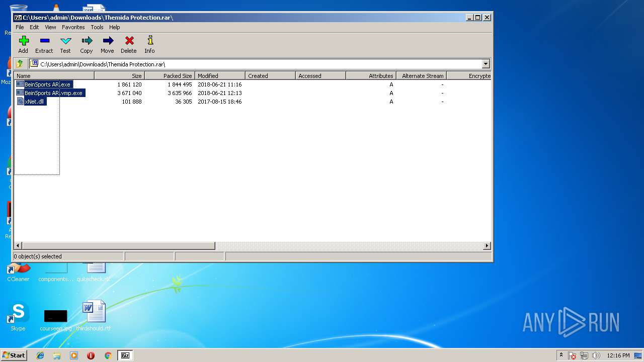Sort by the Alternate Stream column header
Viewport: 644px width, 362px height.
422,76
